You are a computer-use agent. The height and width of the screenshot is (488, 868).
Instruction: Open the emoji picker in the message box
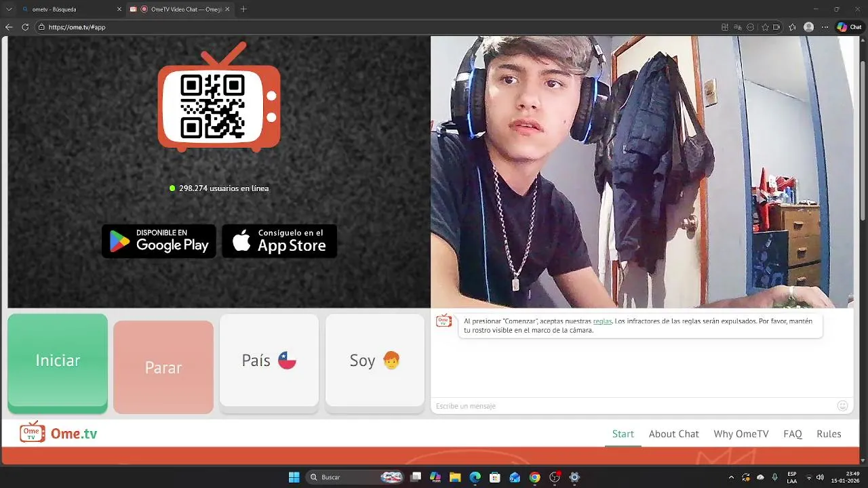coord(842,406)
